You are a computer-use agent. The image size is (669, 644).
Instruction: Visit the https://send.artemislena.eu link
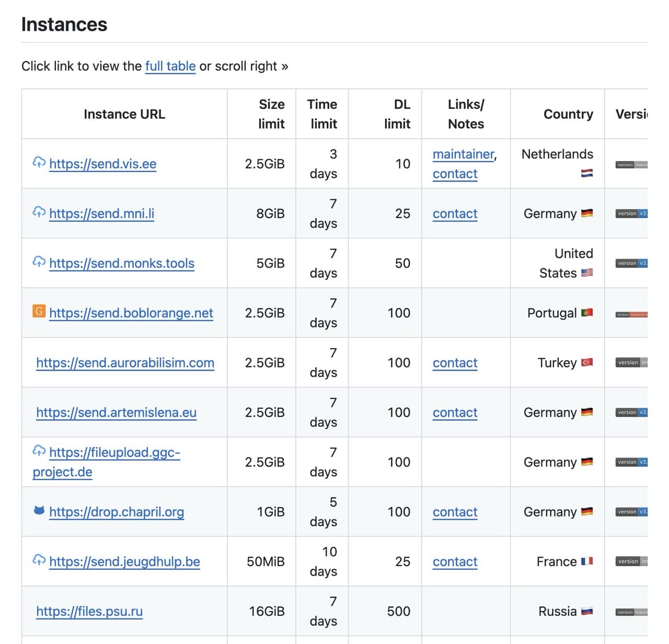(x=116, y=412)
